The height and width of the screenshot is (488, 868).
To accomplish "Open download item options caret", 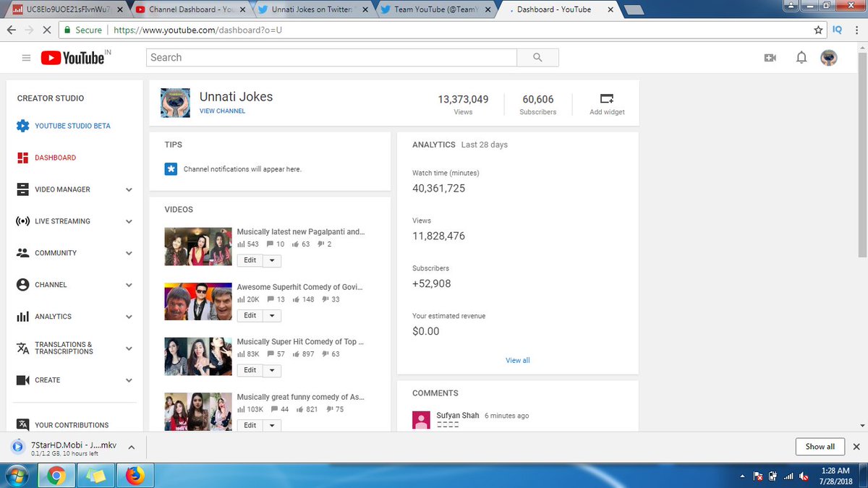I will point(131,448).
